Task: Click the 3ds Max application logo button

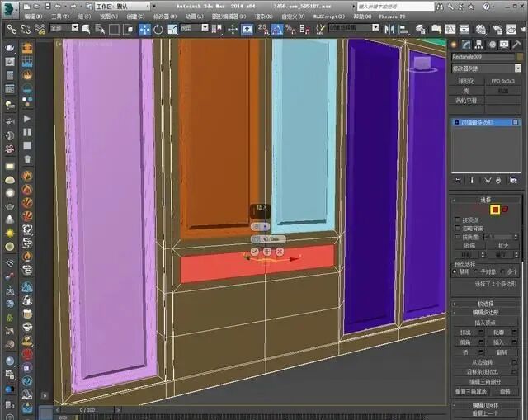Action: point(10,9)
